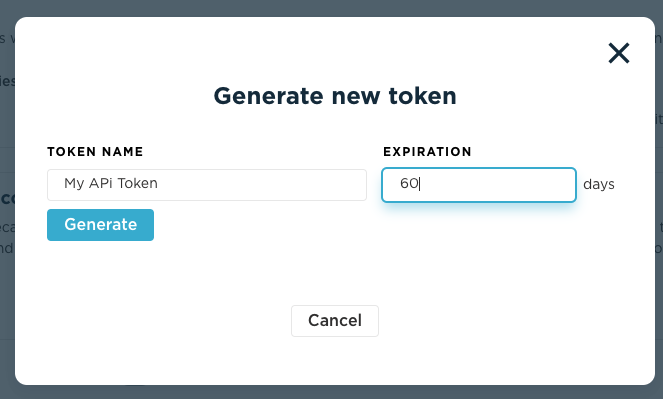Click the days unit text
This screenshot has height=399, width=663.
[599, 184]
